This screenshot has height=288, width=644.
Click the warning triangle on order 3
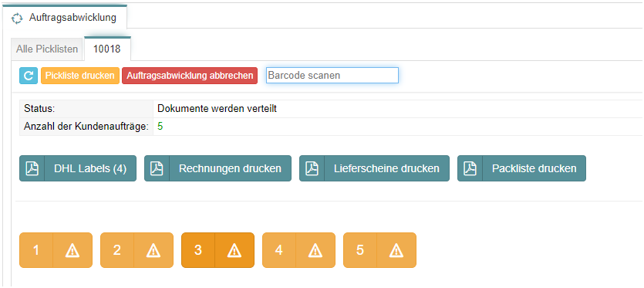[x=234, y=250]
